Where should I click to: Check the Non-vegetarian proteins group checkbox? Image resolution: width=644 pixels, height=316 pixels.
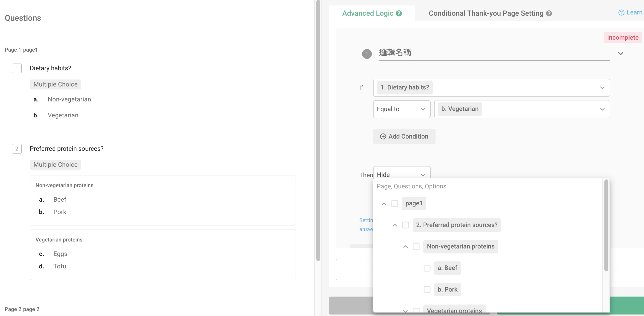pos(416,247)
